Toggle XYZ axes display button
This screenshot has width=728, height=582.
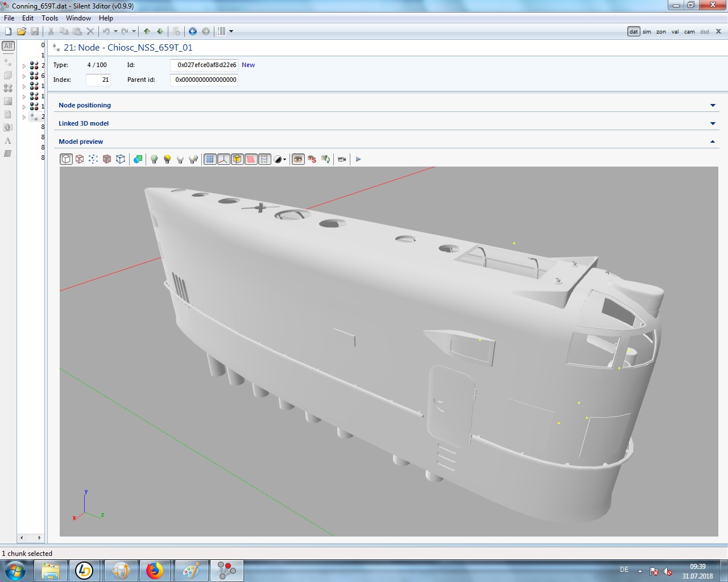pyautogui.click(x=224, y=159)
